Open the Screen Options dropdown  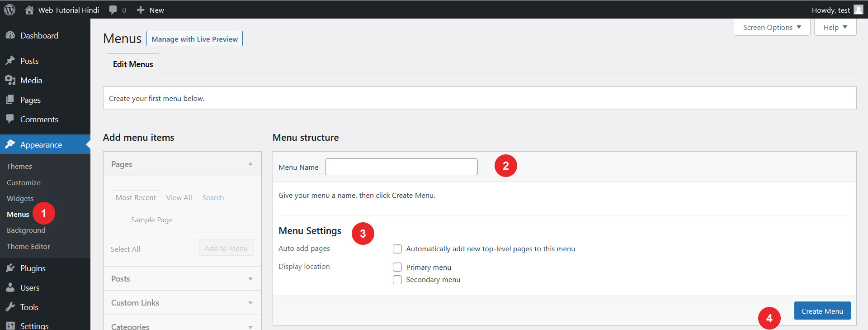click(772, 27)
